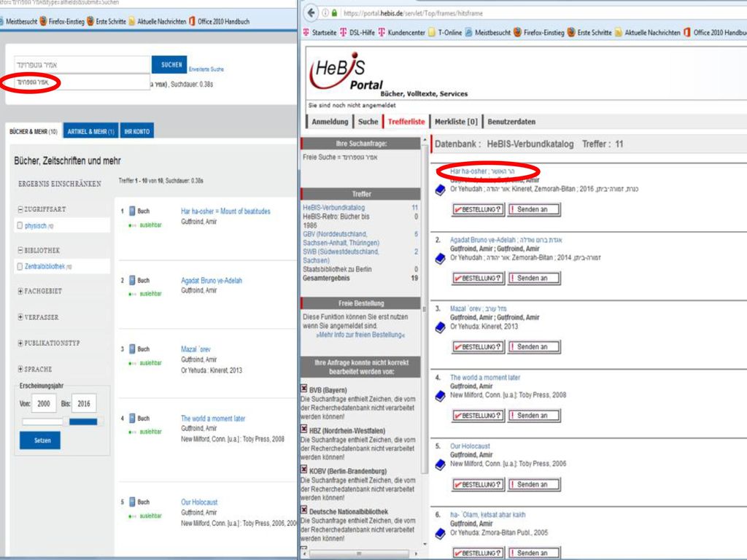747x560 pixels.
Task: Open the T-Online bookmark folder
Action: pos(445,32)
